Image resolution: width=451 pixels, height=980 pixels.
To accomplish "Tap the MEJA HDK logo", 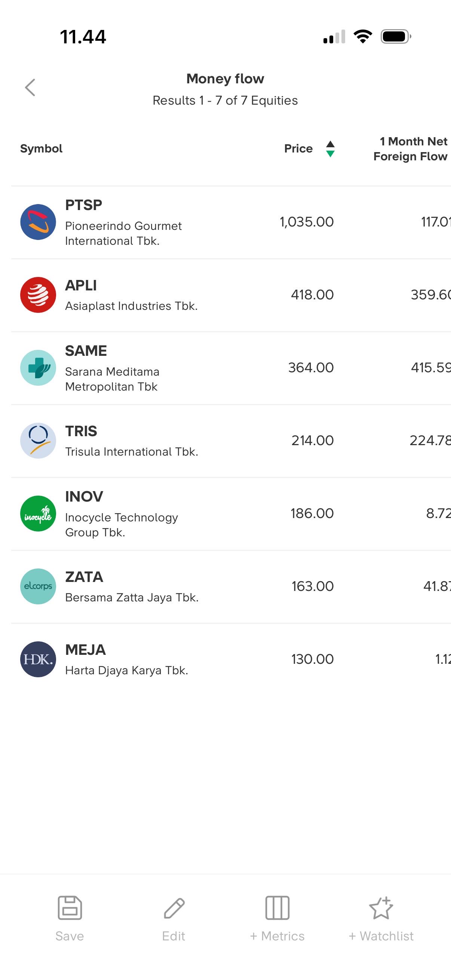I will coord(38,659).
